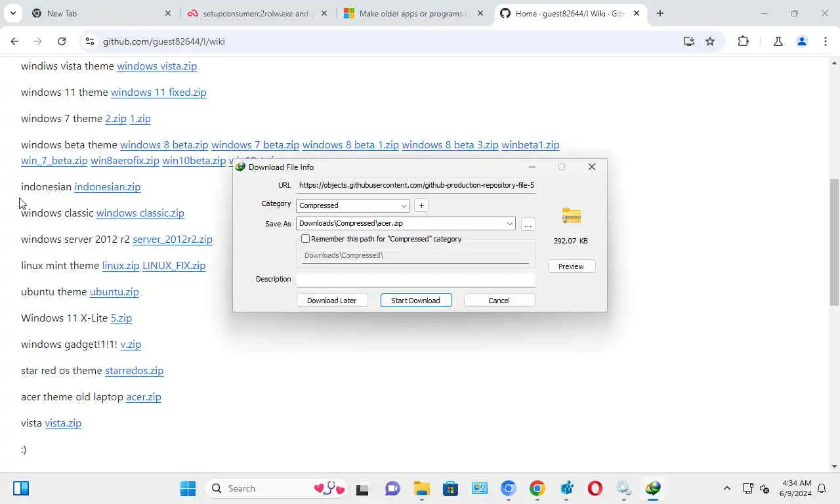Open settings gears app on taskbar
Viewport: 840px width, 504px height.
click(x=623, y=488)
